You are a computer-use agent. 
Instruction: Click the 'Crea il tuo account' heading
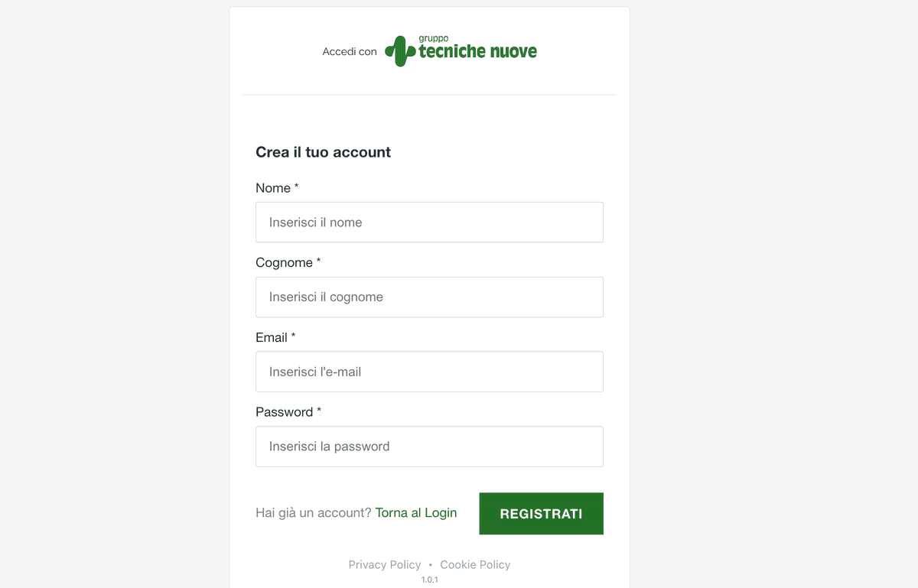323,151
